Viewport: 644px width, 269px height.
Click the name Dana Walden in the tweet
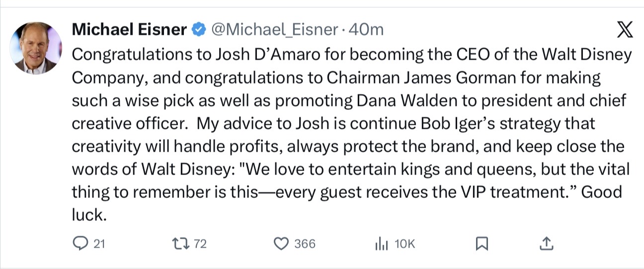[405, 100]
